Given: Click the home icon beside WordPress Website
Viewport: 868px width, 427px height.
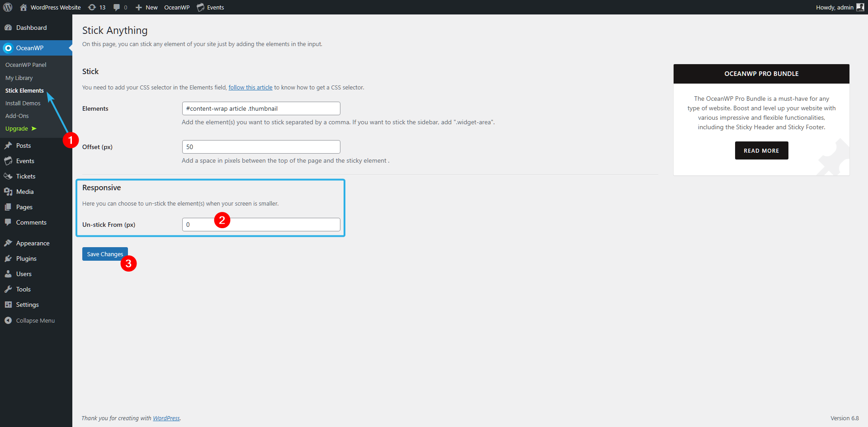Looking at the screenshot, I should pyautogui.click(x=24, y=7).
